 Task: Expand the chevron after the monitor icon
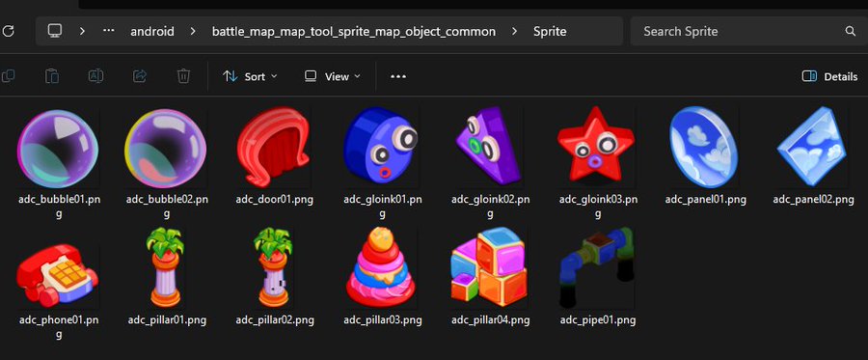tap(83, 31)
